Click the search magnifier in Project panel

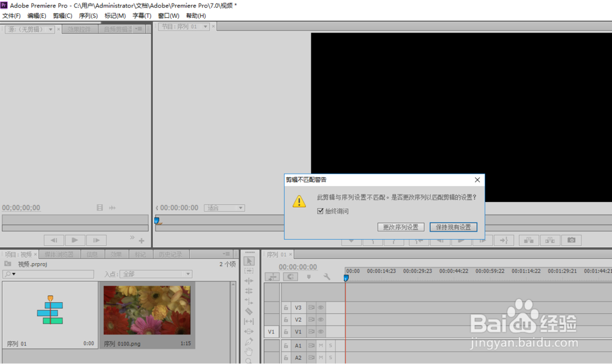point(7,274)
